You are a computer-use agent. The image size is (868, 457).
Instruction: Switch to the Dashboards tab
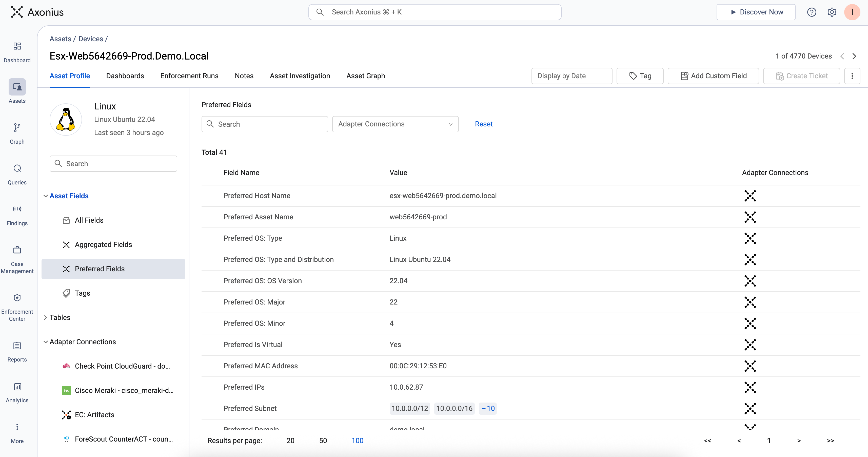125,76
